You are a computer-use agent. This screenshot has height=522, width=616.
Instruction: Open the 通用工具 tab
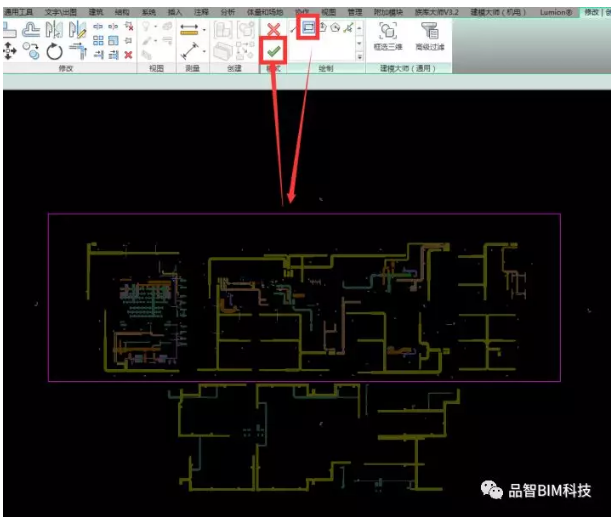coord(18,13)
